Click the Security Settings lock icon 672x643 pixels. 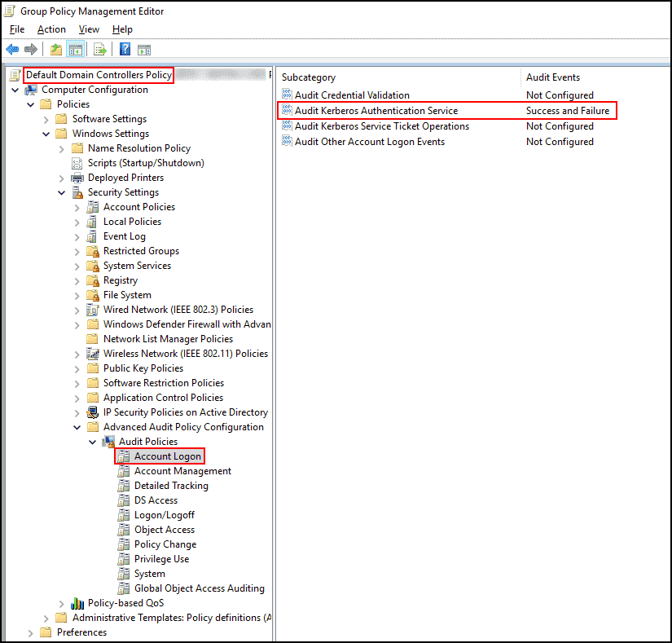pos(77,192)
